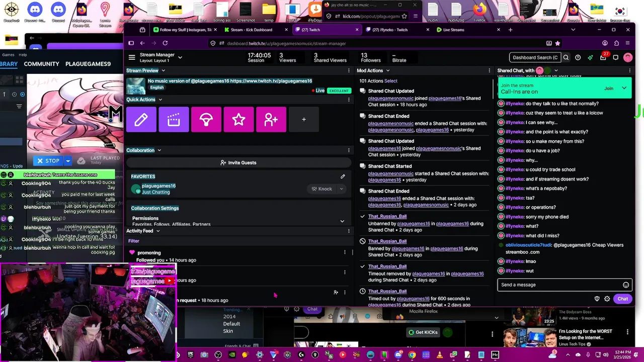Select PLAGUEGAMES9 tab in left window

click(x=88, y=64)
